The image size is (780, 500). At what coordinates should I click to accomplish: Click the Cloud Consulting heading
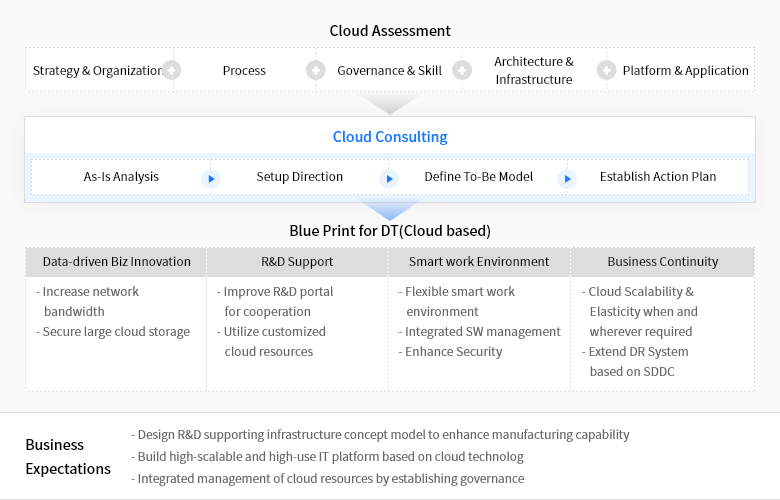[x=390, y=137]
